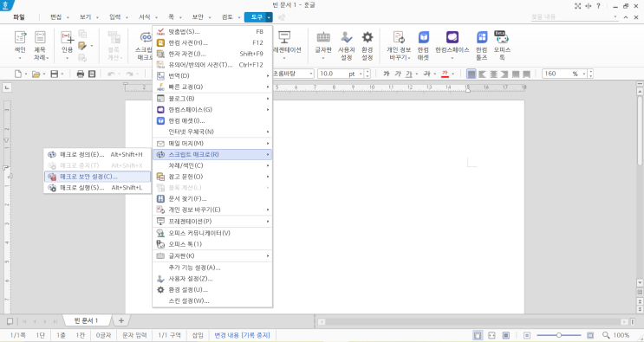Select 매크로 정의(E) in the submenu

point(97,155)
